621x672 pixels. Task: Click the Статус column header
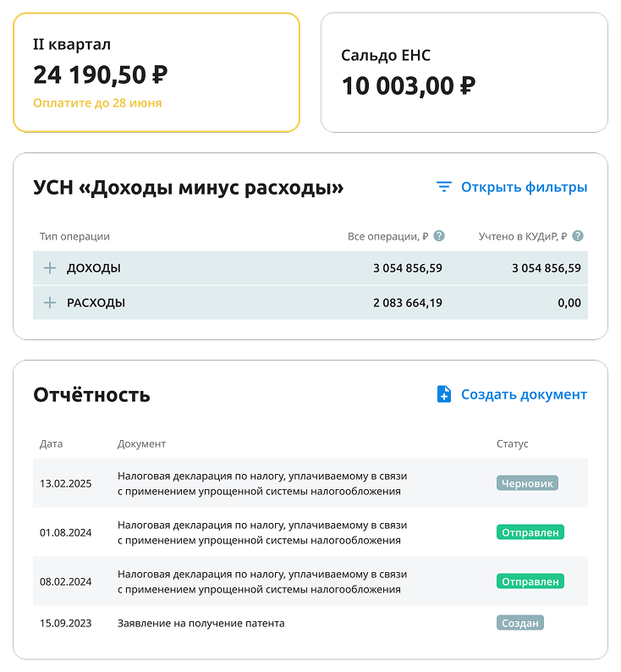[x=512, y=443]
